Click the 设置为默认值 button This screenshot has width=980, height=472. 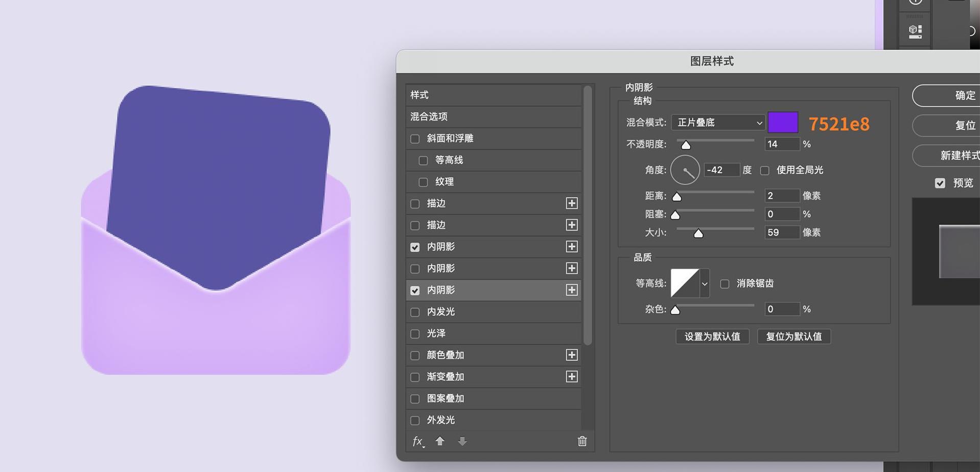click(712, 336)
